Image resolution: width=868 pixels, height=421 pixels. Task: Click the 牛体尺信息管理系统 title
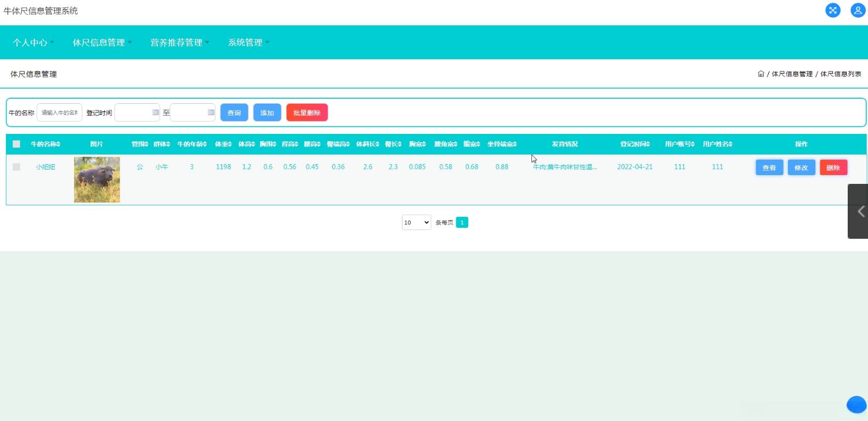(x=41, y=11)
